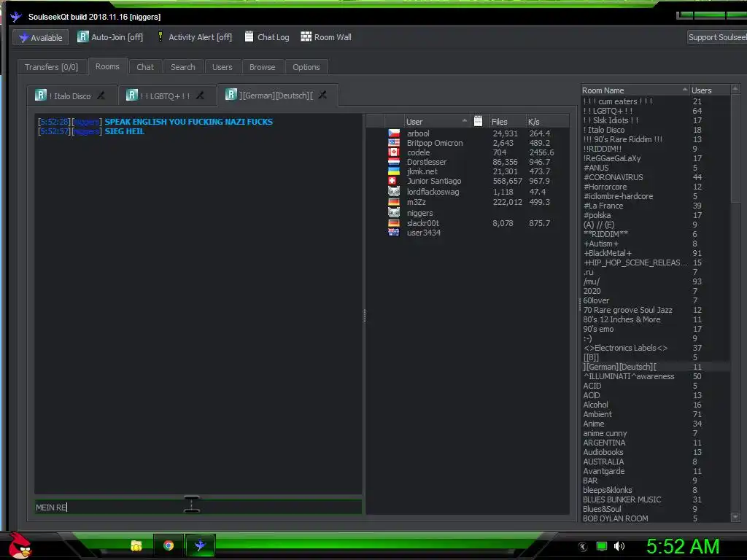This screenshot has width=747, height=560.
Task: Switch to the Chat tab
Action: [145, 67]
